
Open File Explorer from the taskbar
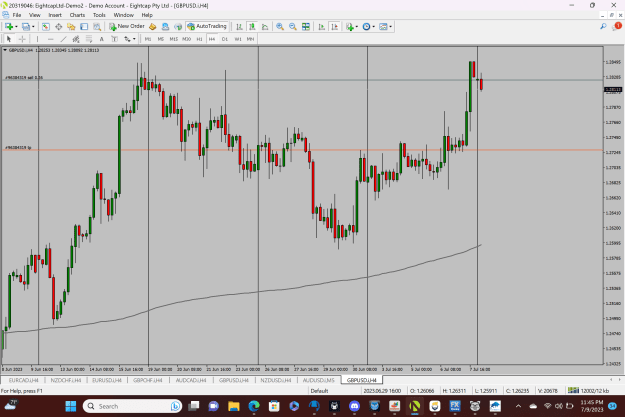pos(234,406)
